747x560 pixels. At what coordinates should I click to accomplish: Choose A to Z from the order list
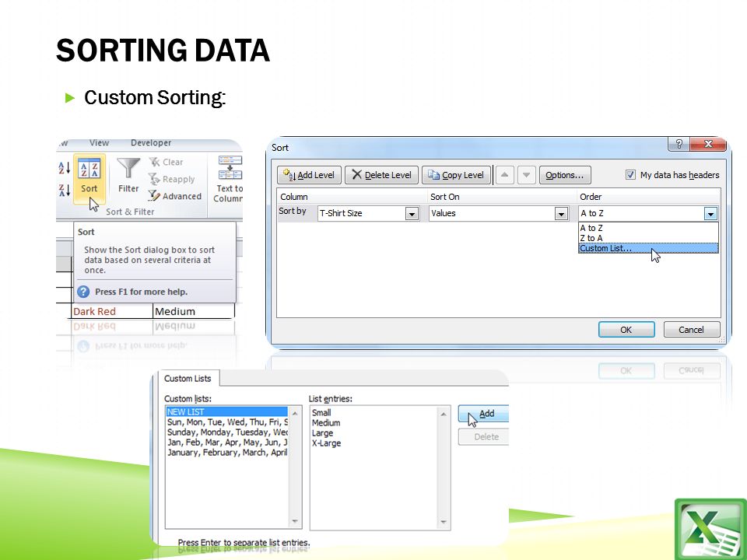point(648,228)
